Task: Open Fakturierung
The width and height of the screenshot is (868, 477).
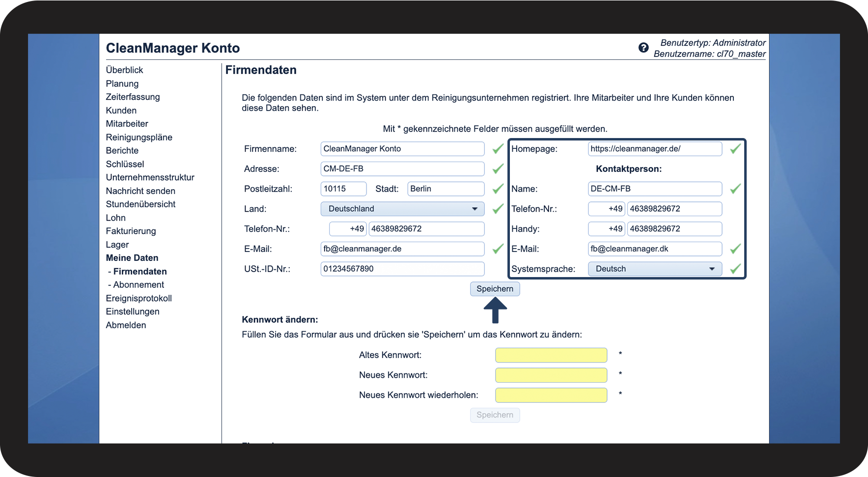Action: point(131,231)
